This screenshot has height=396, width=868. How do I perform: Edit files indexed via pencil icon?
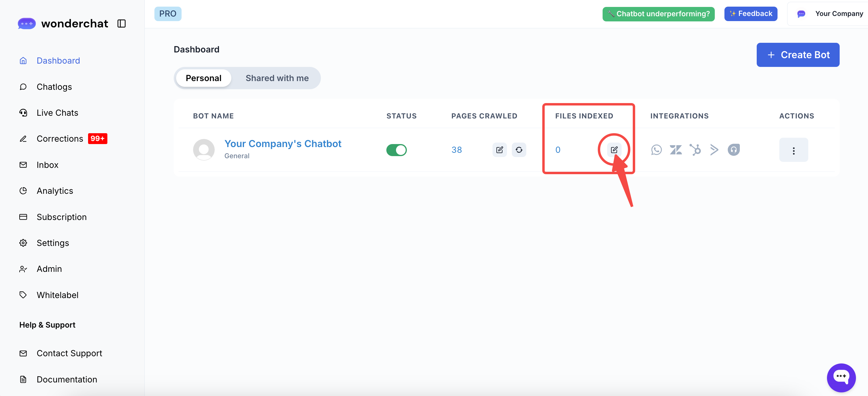614,150
